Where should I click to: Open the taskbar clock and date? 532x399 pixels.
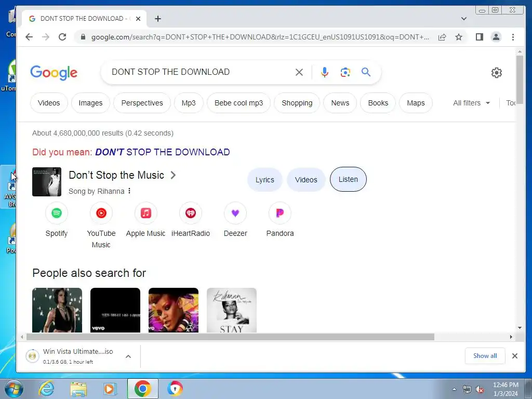[506, 389]
